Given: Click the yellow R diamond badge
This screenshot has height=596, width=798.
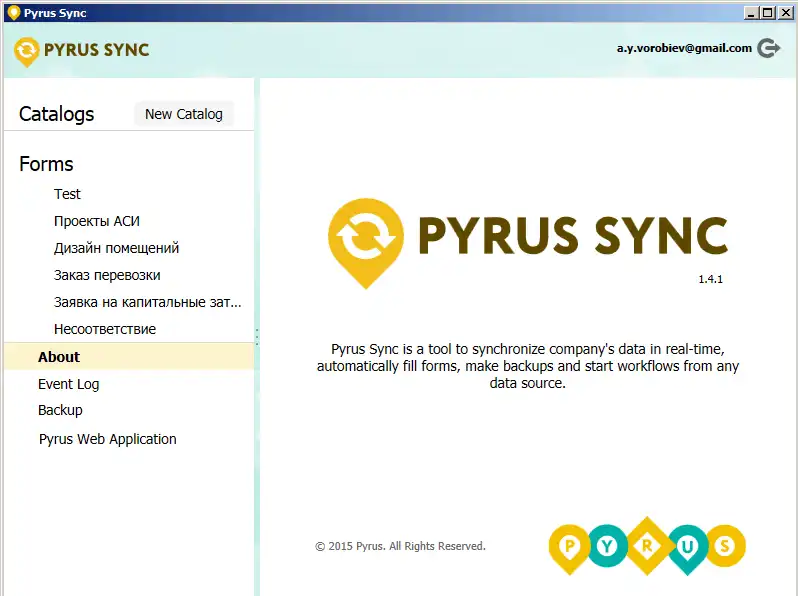Looking at the screenshot, I should coord(647,546).
